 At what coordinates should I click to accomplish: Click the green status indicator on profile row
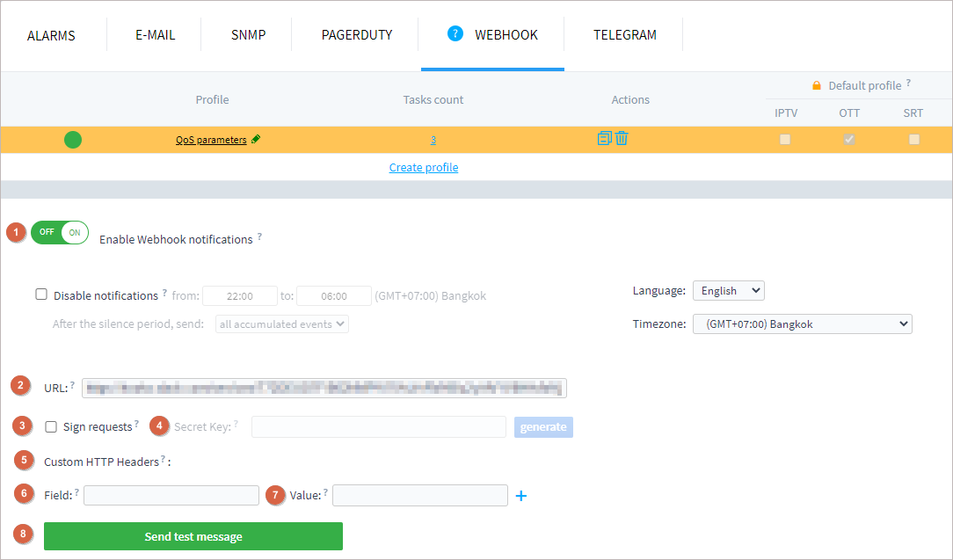[x=73, y=139]
